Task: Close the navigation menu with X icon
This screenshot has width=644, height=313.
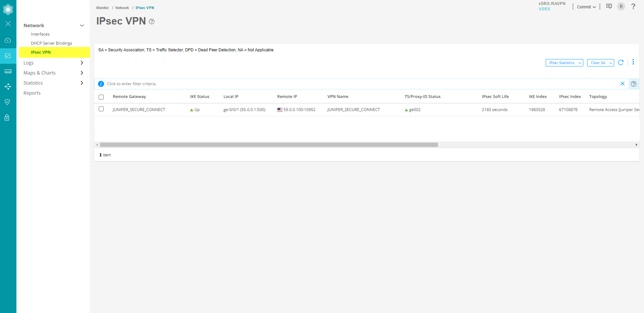Action: coord(8,23)
